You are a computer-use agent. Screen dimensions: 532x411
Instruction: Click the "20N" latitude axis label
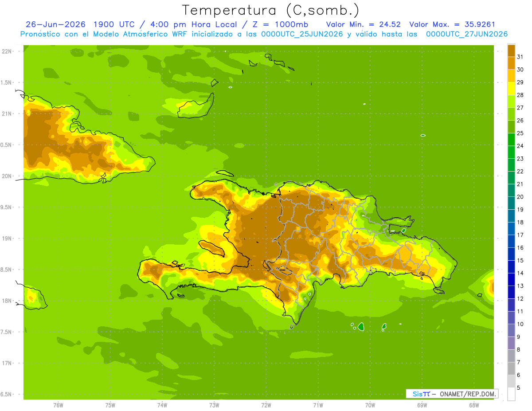tap(7, 176)
